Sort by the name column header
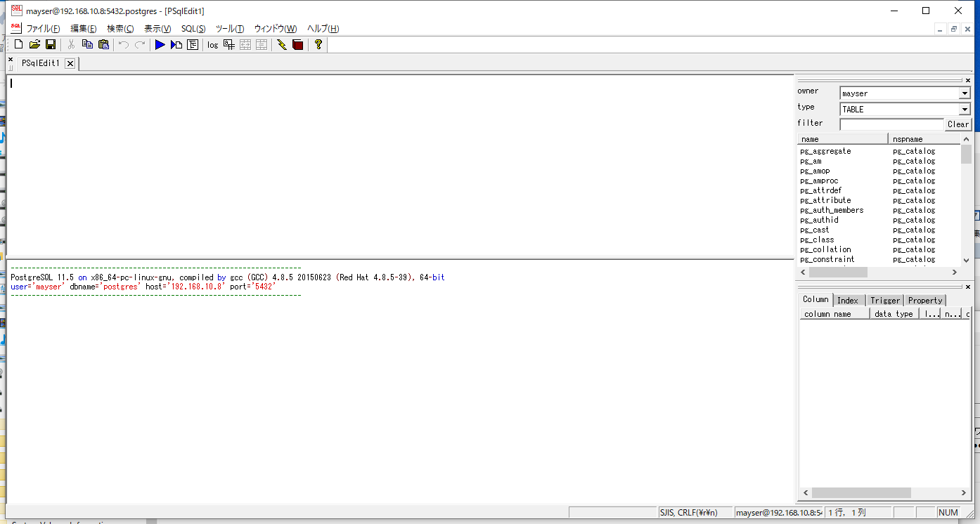This screenshot has width=980, height=524. 843,139
